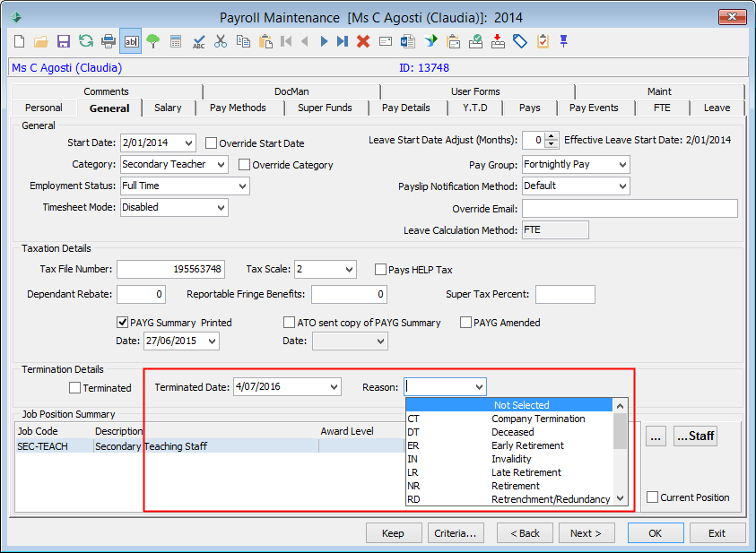Enable Pays HELP Tax checkbox
The image size is (756, 553).
tap(380, 269)
